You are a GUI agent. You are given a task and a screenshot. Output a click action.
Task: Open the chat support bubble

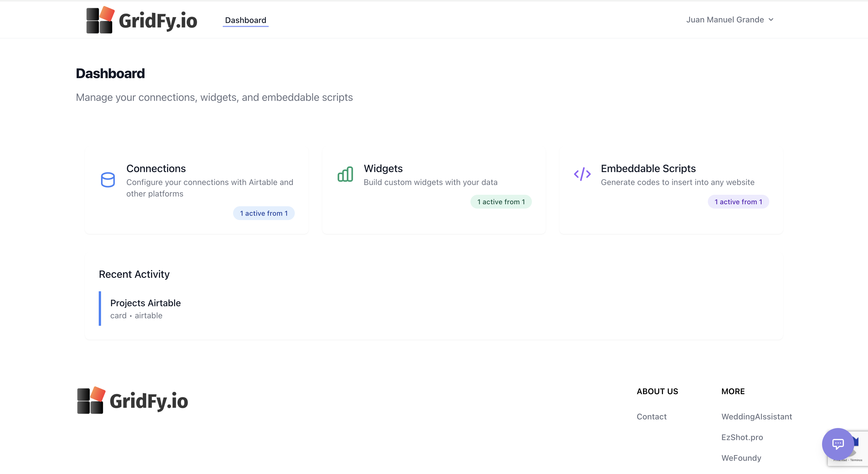(x=838, y=444)
